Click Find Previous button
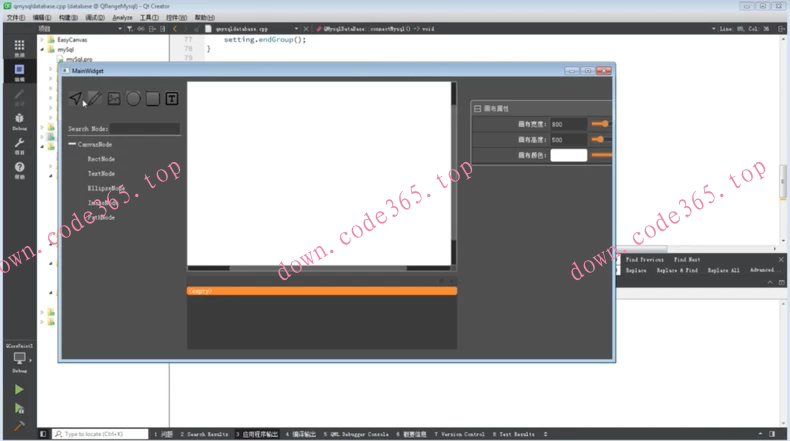This screenshot has width=790, height=441. pos(644,260)
